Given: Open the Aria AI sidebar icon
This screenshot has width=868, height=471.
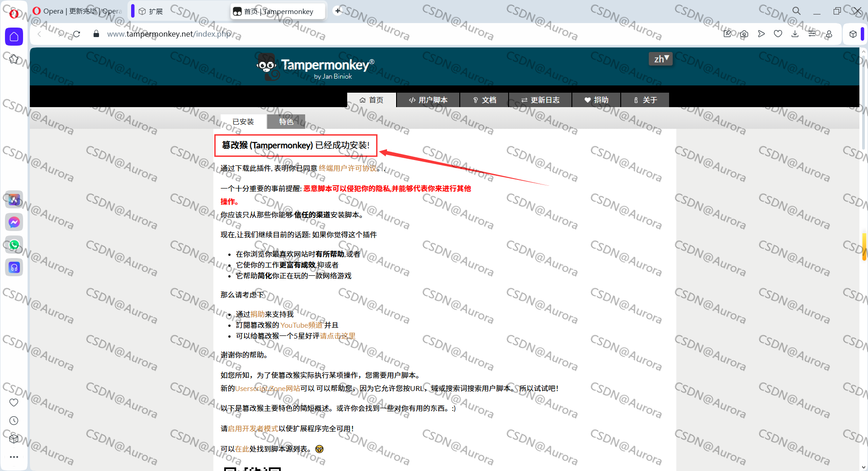Looking at the screenshot, I should 14,199.
